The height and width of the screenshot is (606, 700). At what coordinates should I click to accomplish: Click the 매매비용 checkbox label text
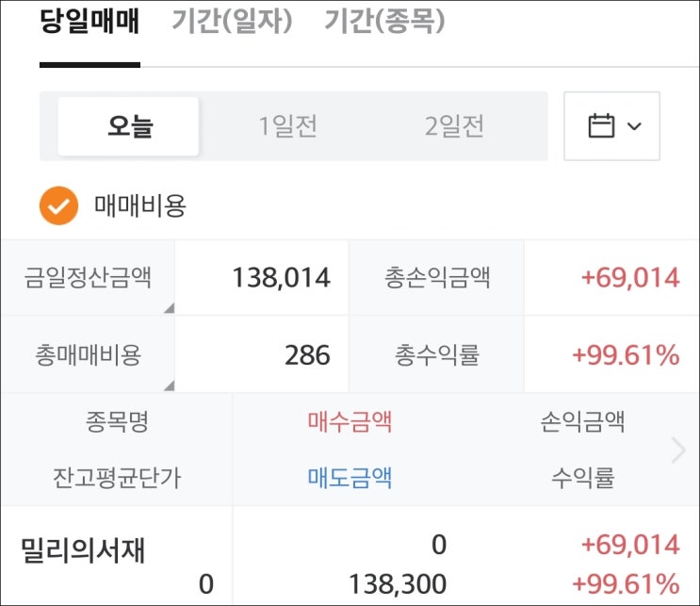point(140,206)
